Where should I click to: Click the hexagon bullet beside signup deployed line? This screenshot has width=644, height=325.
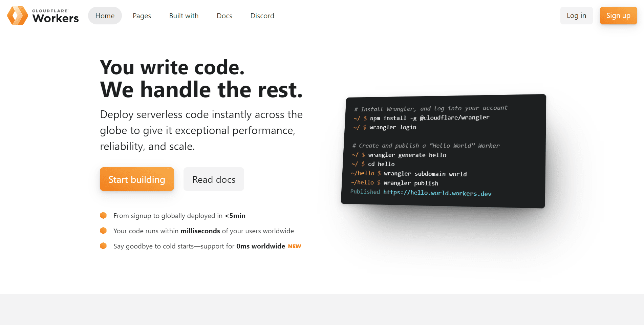click(x=103, y=215)
